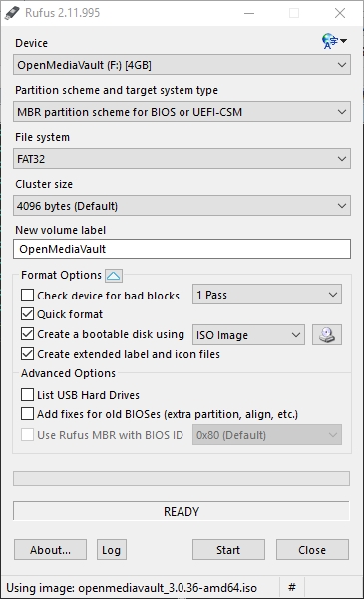
Task: Open the ISO Image boot type dropdown
Action: click(x=248, y=335)
